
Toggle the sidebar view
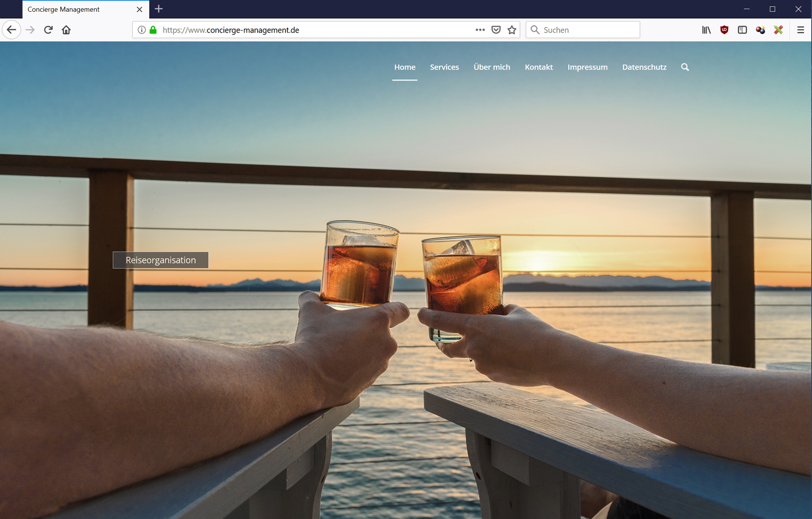point(742,30)
